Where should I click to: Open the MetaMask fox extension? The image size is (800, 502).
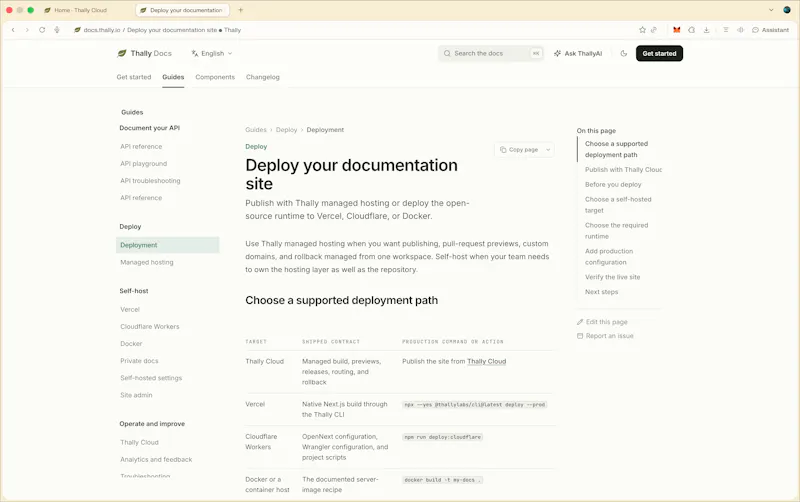(x=677, y=30)
